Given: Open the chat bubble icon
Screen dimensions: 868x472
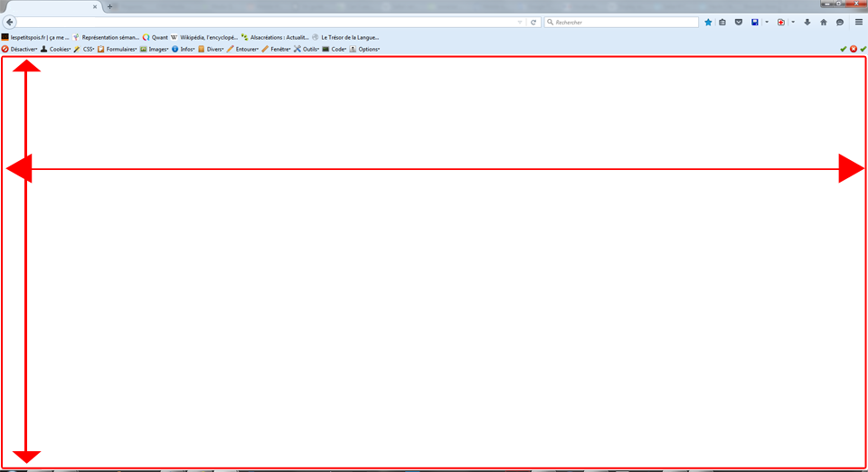Looking at the screenshot, I should pos(840,22).
